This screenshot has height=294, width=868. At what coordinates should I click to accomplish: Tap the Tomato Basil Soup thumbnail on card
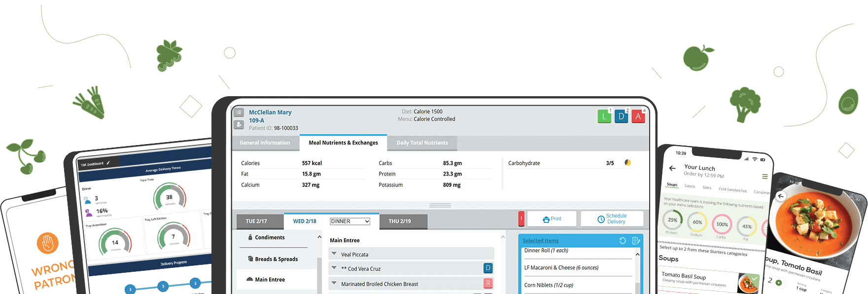click(x=748, y=284)
